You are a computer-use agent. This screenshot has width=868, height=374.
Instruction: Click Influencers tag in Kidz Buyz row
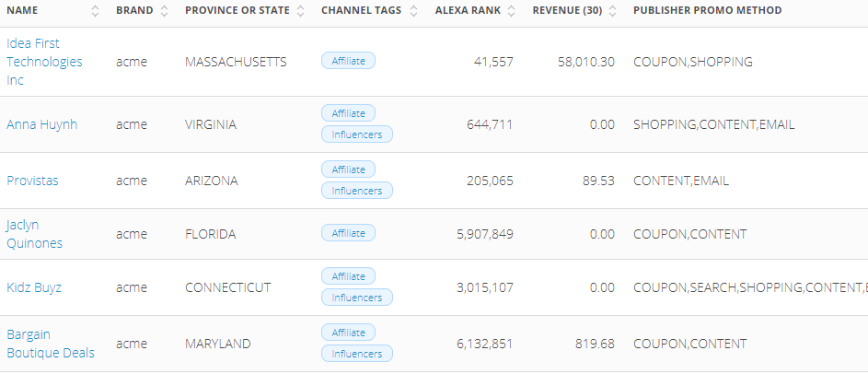[357, 298]
